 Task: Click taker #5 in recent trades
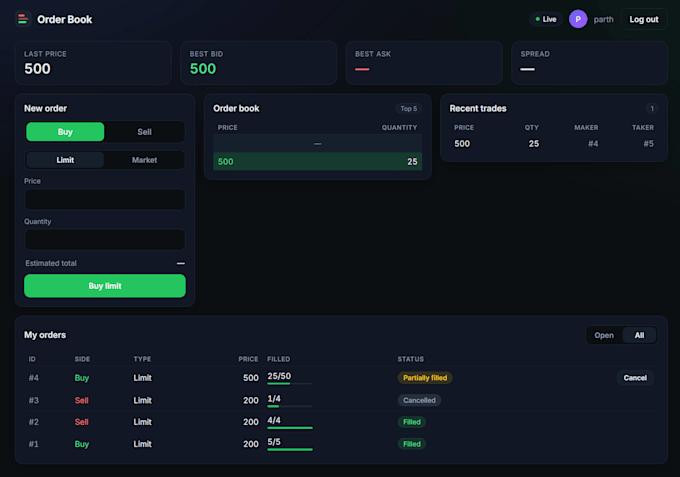(x=648, y=144)
